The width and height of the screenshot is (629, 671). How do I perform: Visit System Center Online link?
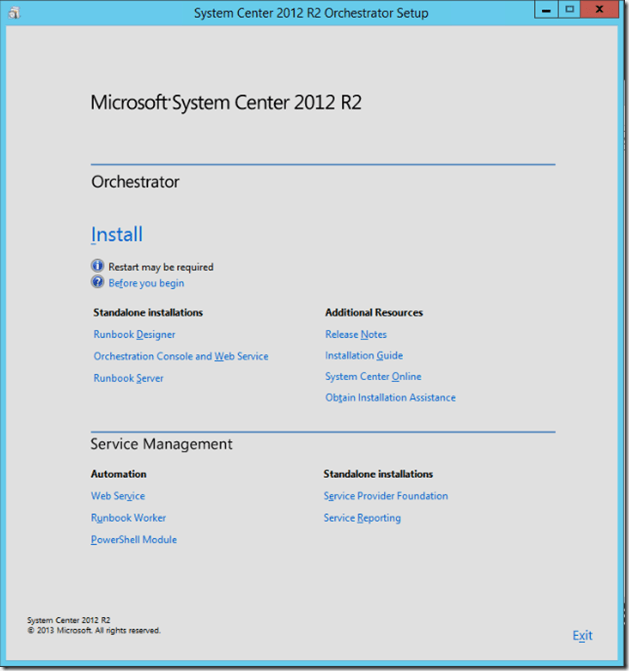point(373,377)
